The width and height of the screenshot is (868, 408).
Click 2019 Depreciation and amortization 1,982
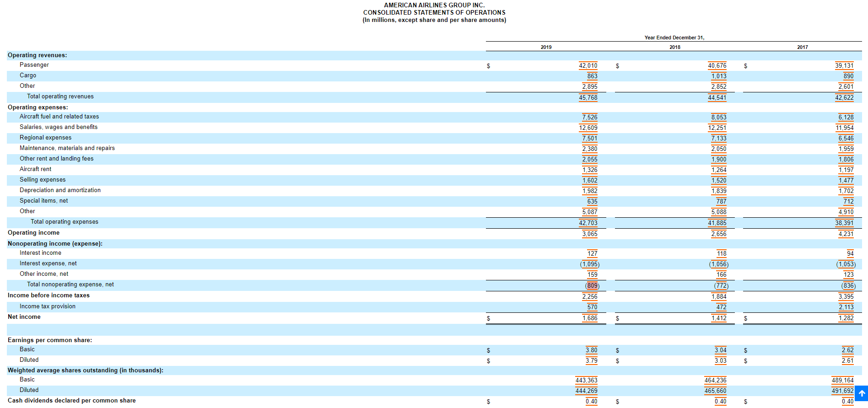click(x=590, y=191)
